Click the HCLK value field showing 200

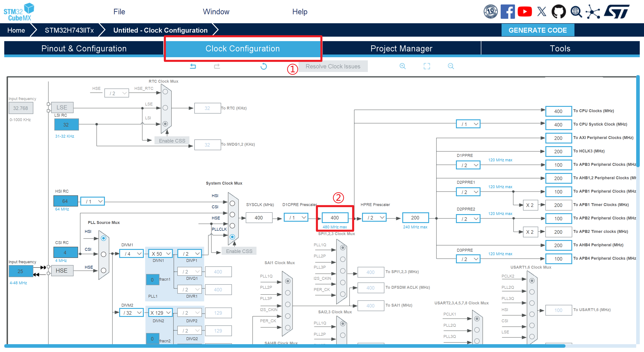[x=415, y=218]
